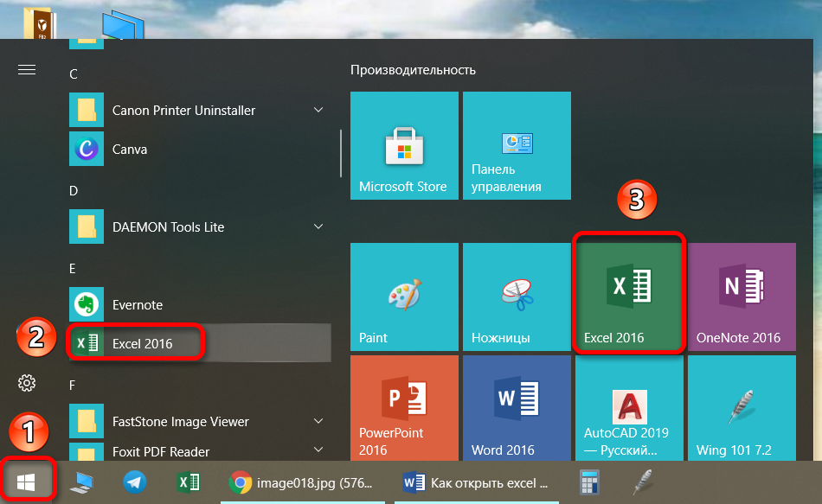
Task: Expand the Canon Printer Uninstaller folder
Action: coord(318,111)
